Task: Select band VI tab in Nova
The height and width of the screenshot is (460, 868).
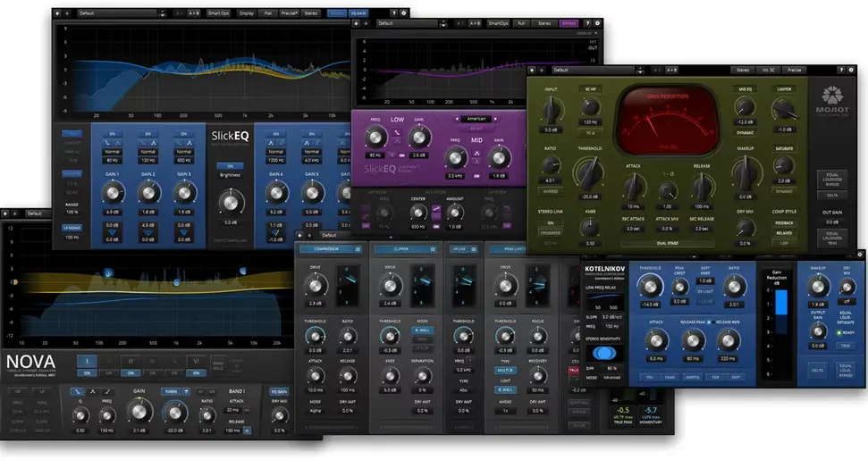Action: [196, 361]
